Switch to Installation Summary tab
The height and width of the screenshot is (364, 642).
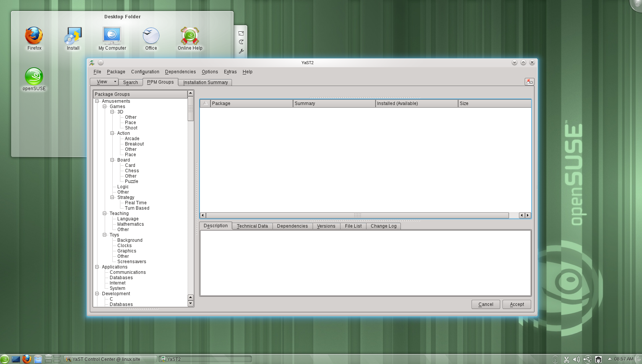tap(206, 82)
